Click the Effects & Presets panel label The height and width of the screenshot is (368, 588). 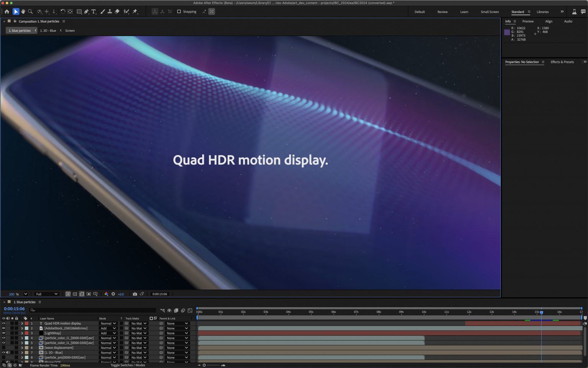pyautogui.click(x=562, y=62)
